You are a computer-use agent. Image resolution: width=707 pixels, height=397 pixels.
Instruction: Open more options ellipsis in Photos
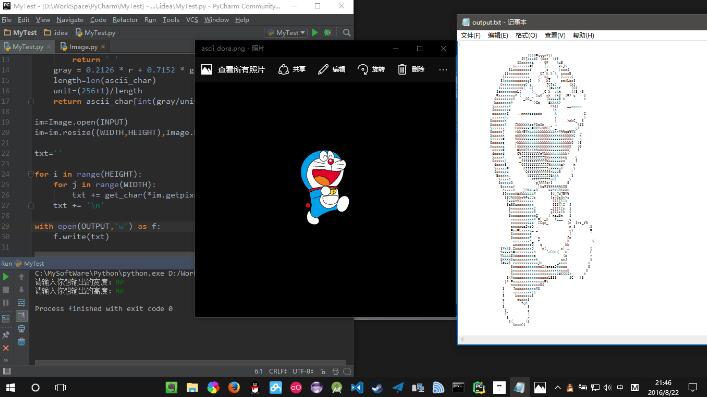tap(443, 69)
